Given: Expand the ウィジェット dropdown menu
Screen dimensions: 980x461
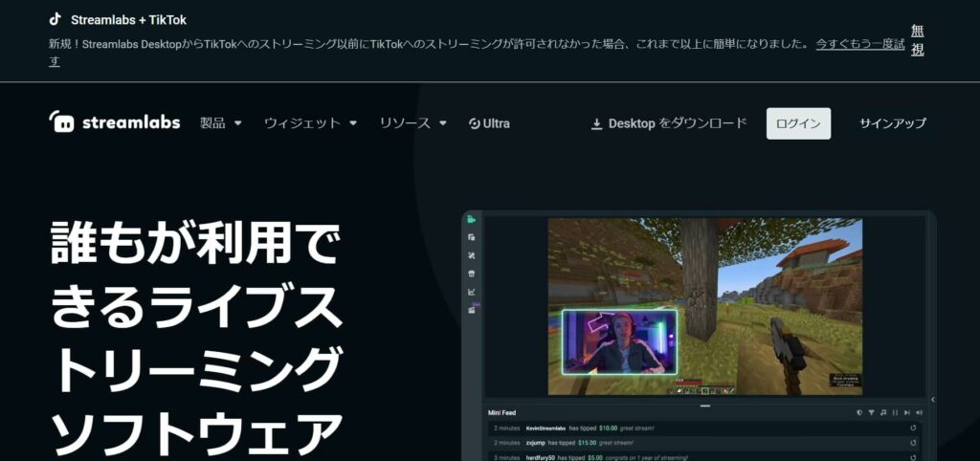Looking at the screenshot, I should point(311,123).
